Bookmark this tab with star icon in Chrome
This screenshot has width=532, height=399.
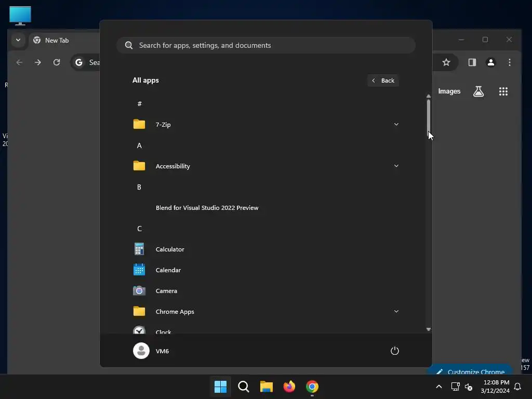click(446, 62)
